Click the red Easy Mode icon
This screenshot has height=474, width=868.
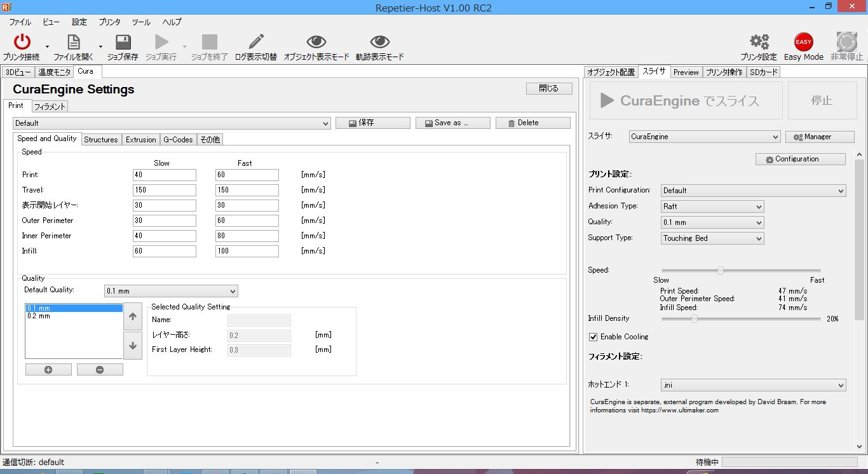click(804, 42)
